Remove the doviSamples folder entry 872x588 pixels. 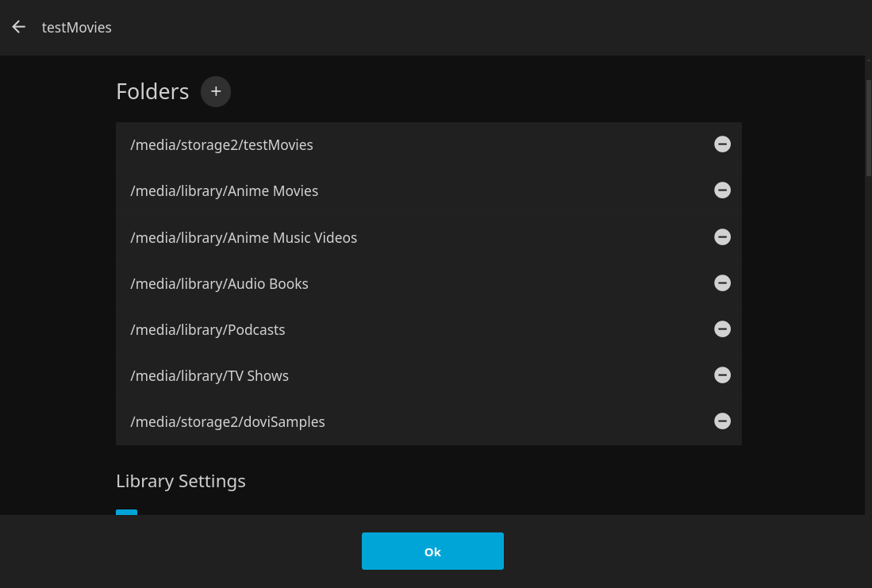click(722, 421)
